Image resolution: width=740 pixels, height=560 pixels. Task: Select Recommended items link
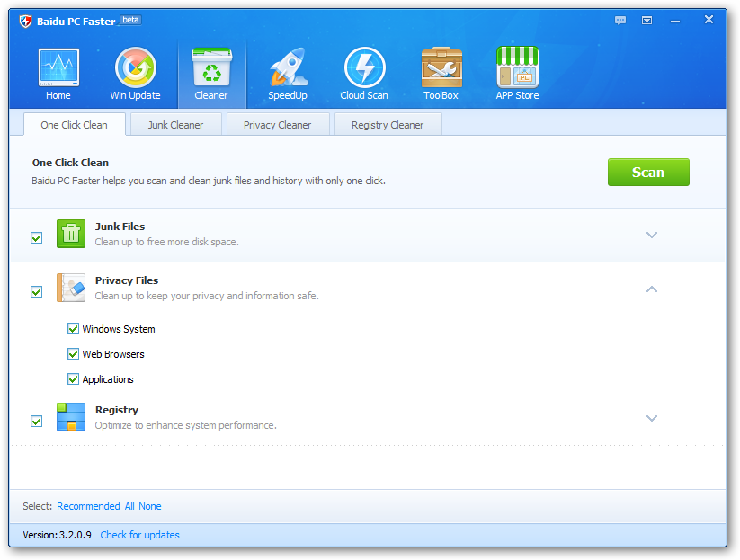coord(88,506)
